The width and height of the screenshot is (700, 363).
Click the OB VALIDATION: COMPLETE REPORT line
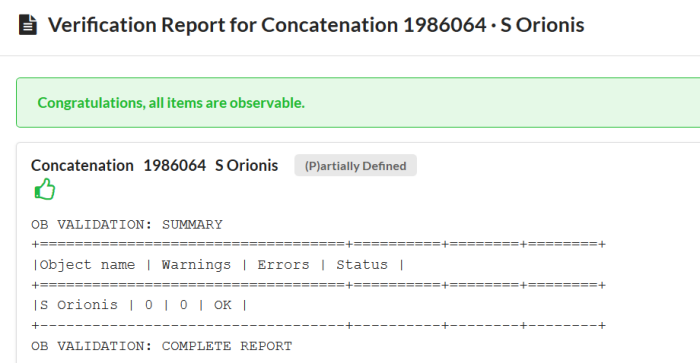[162, 346]
